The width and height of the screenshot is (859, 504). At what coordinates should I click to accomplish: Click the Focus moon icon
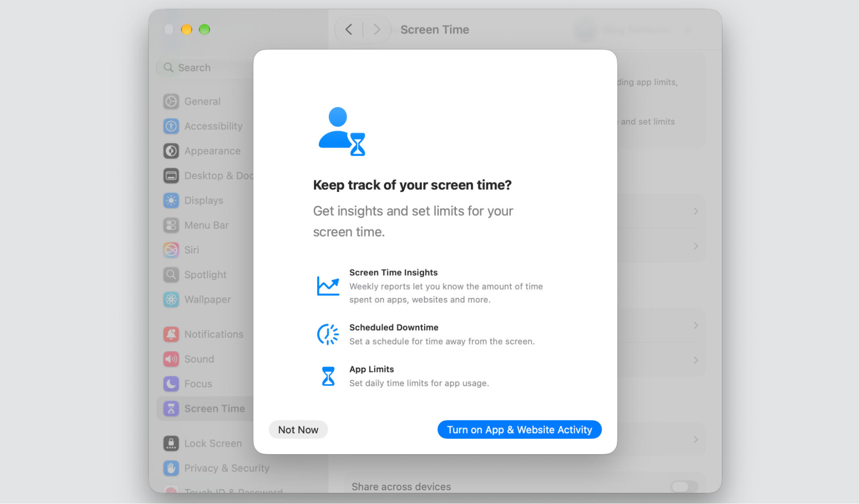171,384
